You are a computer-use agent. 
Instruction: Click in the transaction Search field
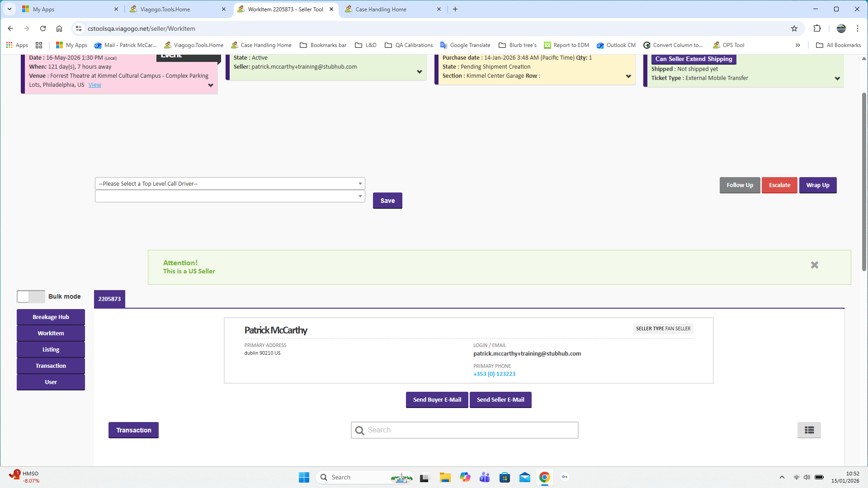pos(470,430)
